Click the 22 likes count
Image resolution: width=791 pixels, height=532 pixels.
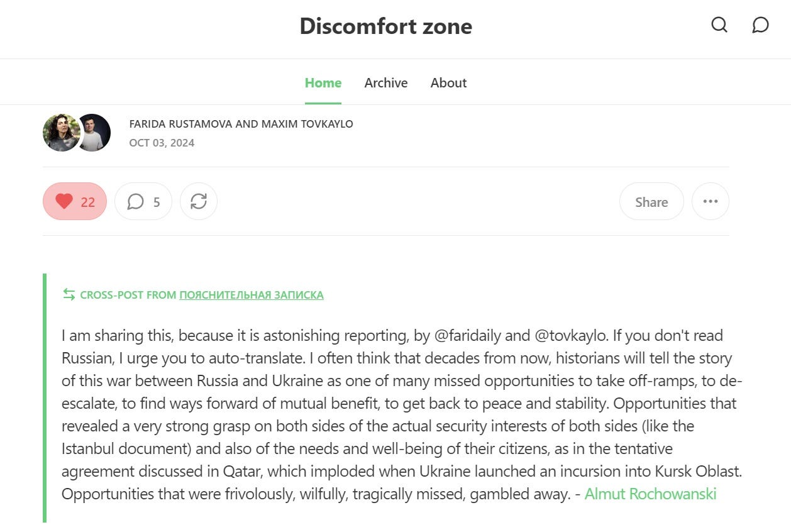tap(88, 202)
